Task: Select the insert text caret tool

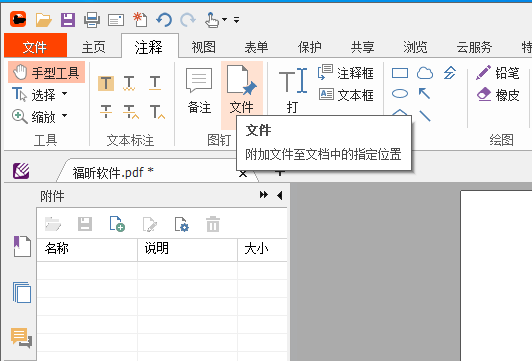Action: (x=157, y=111)
